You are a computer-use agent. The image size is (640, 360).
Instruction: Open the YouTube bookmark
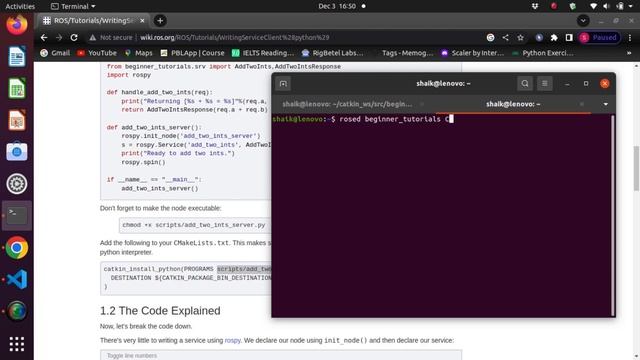coord(97,53)
